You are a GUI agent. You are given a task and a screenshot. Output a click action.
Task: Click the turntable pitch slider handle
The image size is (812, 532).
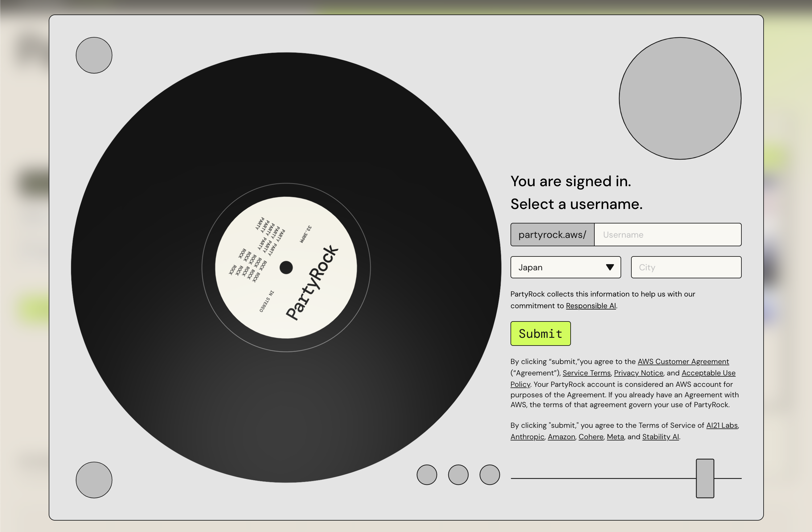point(705,478)
